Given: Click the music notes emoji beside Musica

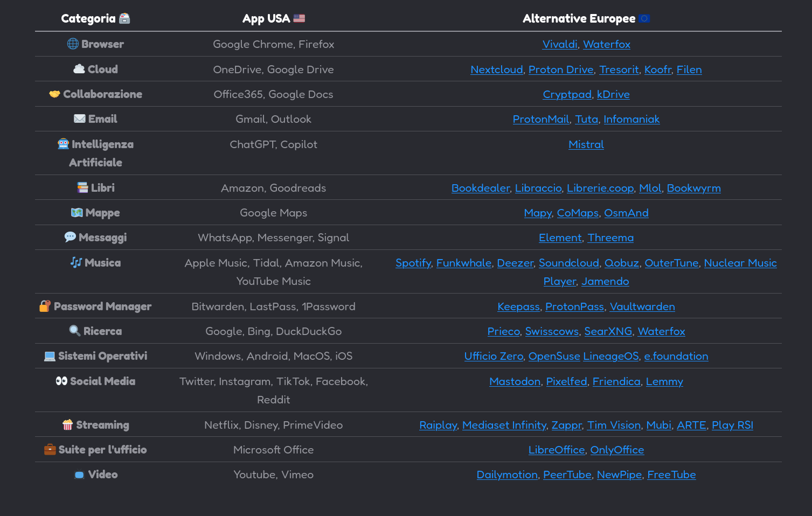Looking at the screenshot, I should 76,262.
